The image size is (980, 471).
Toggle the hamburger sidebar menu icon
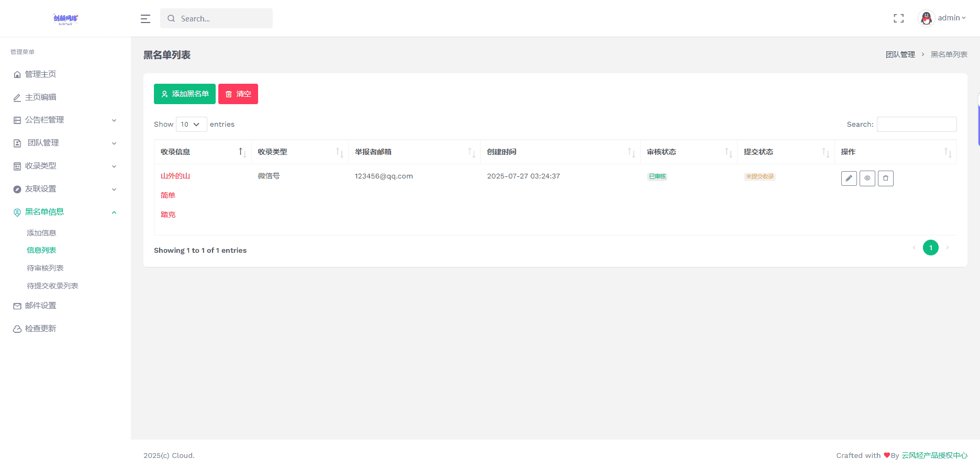pos(146,19)
